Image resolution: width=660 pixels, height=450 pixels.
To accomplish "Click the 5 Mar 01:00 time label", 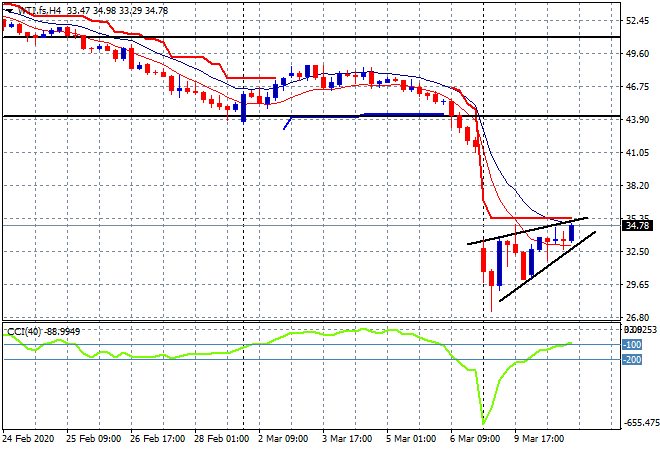I will coord(411,439).
